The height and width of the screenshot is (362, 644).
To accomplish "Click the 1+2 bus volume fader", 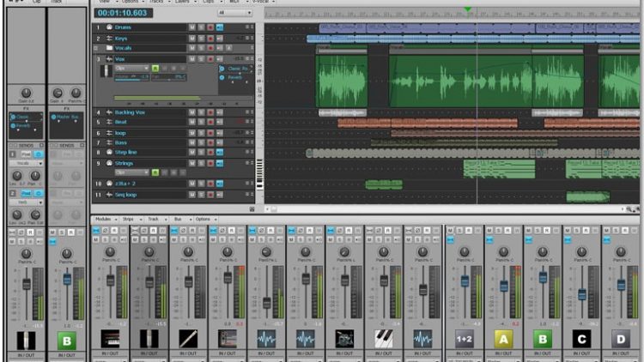I will pos(465,281).
